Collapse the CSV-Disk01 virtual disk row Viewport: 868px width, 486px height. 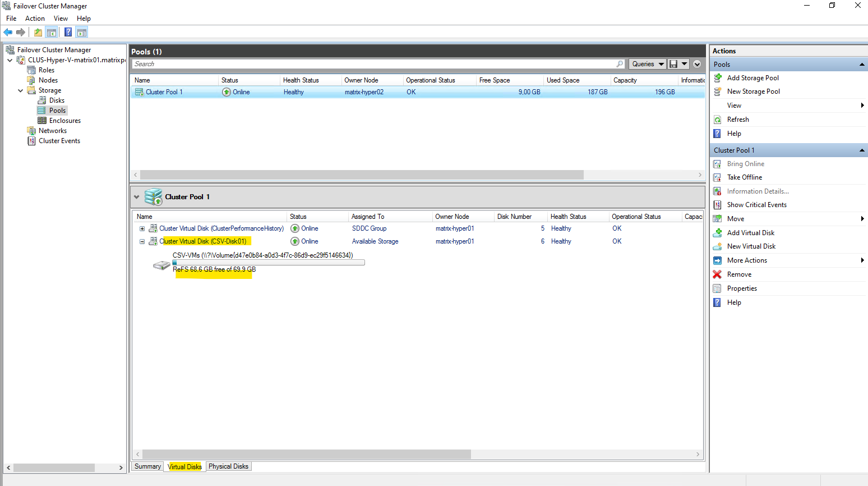(142, 242)
